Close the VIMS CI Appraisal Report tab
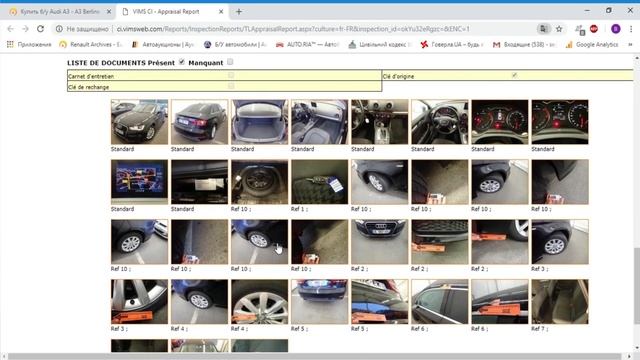Image resolution: width=640 pixels, height=360 pixels. click(221, 12)
